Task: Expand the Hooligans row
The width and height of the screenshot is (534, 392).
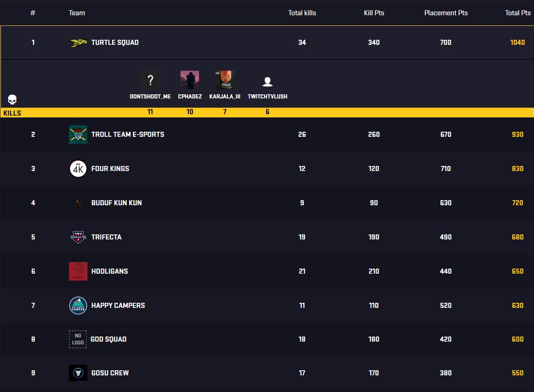Action: click(267, 271)
